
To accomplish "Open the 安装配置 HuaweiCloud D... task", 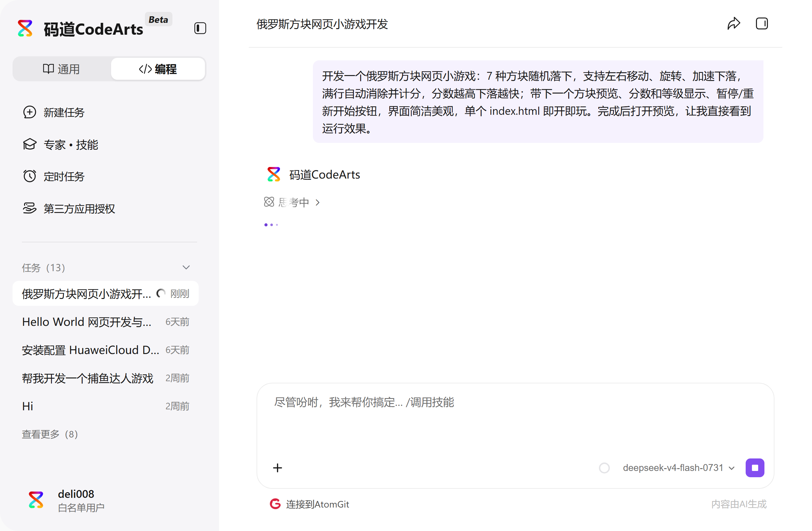I will [106, 350].
